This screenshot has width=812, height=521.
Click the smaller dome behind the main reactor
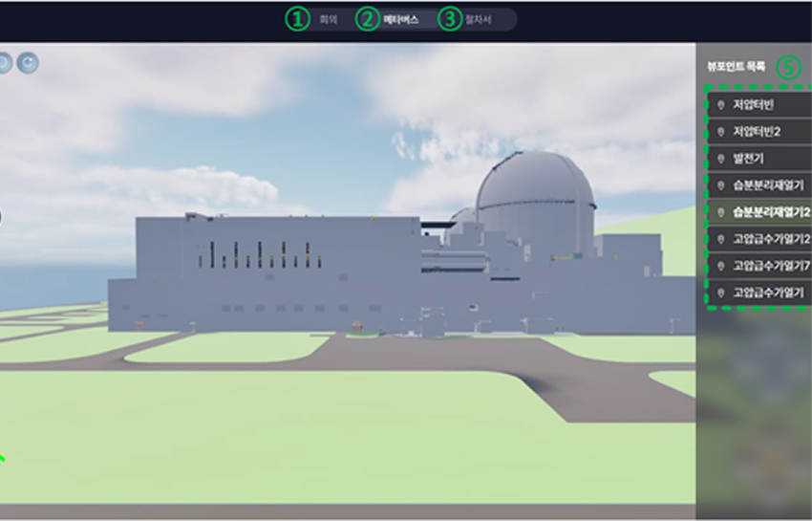coord(463,217)
